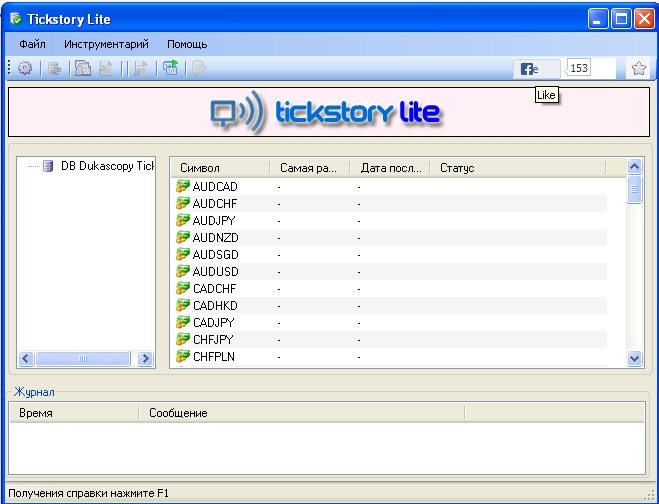Click the coin icon next to CADHKD
659x504 pixels.
point(182,305)
